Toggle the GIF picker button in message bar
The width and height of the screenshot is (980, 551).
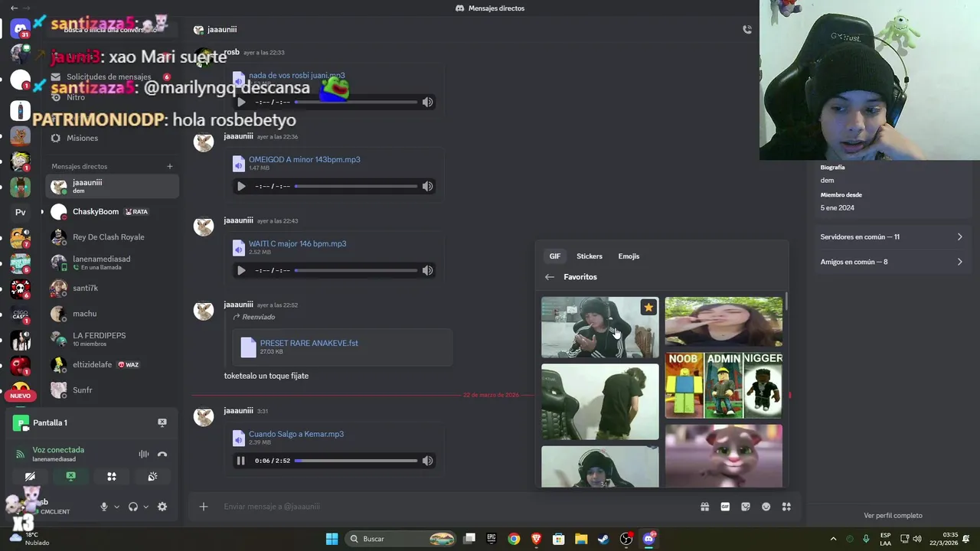725,507
